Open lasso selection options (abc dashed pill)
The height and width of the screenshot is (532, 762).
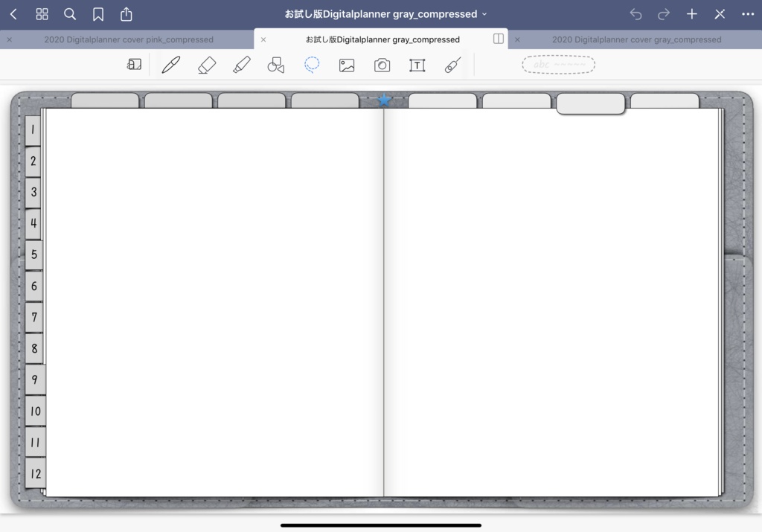(x=558, y=65)
